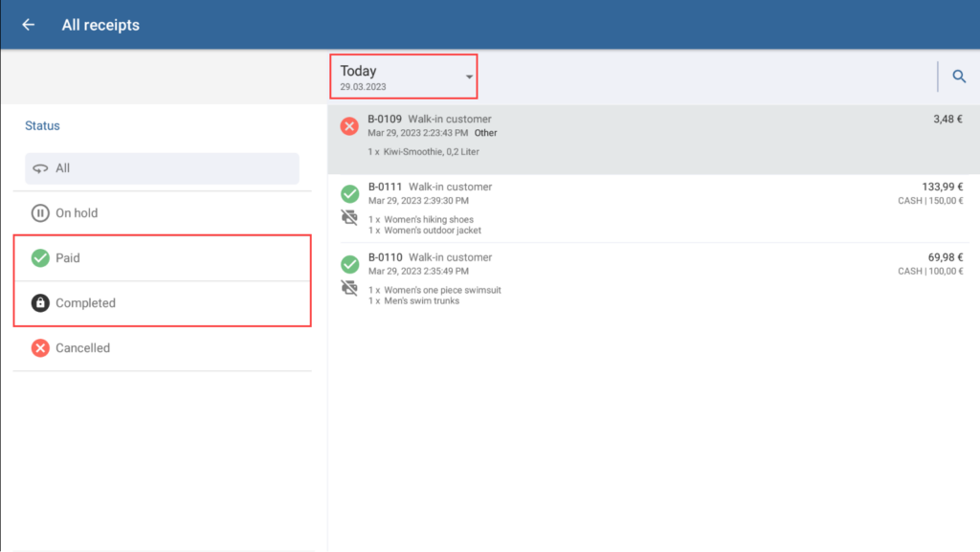
Task: Show only Completed receipts
Action: [85, 303]
